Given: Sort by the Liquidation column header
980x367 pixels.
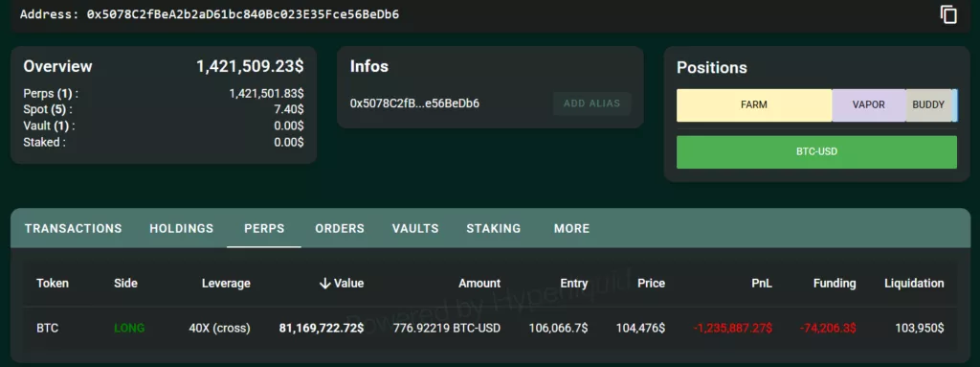Looking at the screenshot, I should coord(914,284).
